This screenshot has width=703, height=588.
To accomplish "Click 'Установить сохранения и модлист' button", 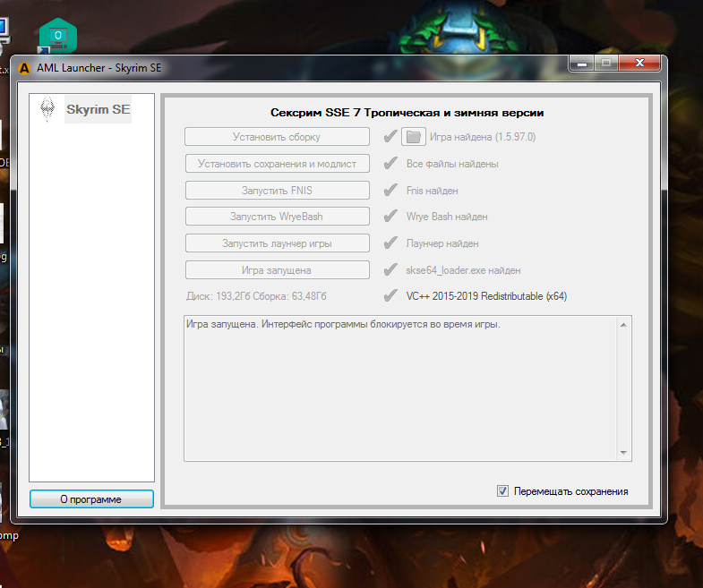I will pyautogui.click(x=277, y=164).
